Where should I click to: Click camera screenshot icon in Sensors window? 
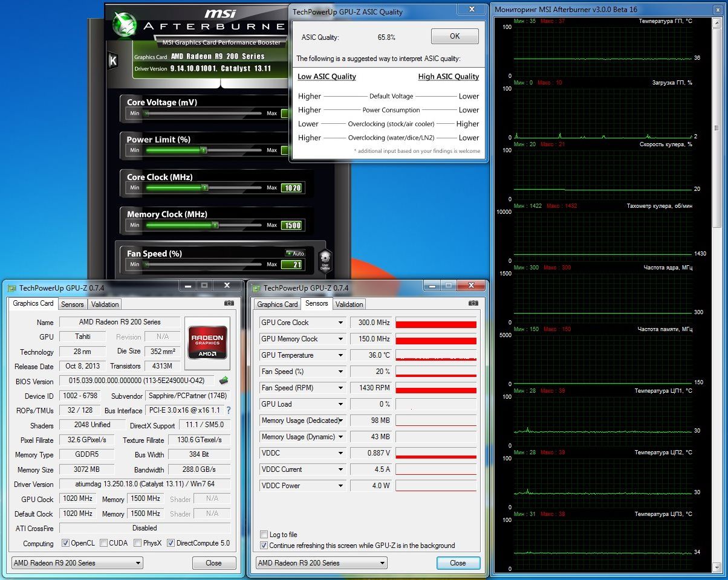[x=473, y=303]
